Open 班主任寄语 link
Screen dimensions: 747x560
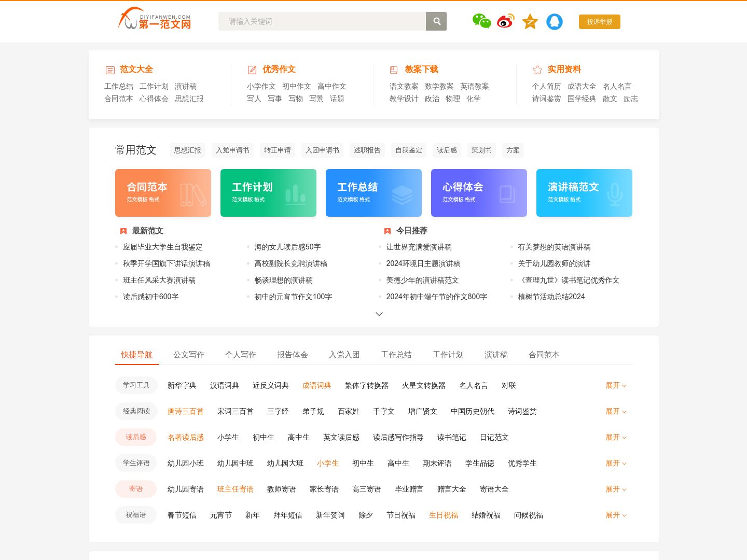pyautogui.click(x=236, y=489)
